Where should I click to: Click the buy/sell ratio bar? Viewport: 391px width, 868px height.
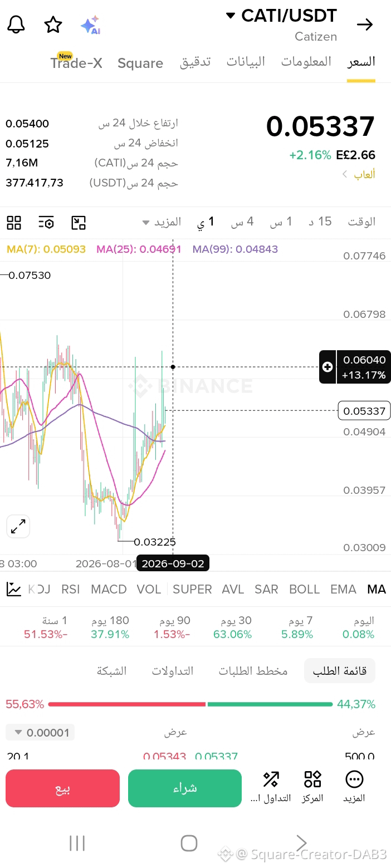[190, 704]
